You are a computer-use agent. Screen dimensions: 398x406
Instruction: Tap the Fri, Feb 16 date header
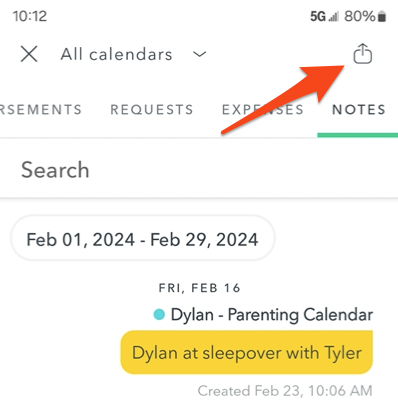click(199, 288)
